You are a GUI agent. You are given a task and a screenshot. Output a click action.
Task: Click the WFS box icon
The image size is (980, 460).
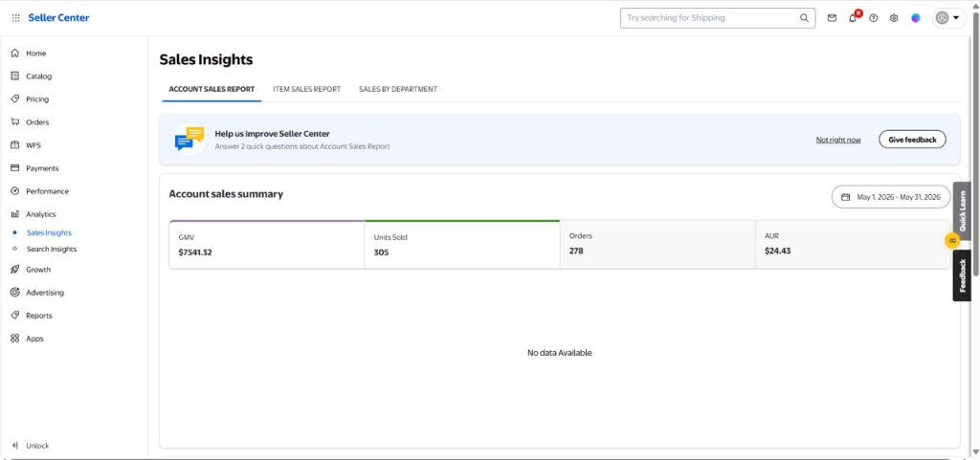(15, 144)
